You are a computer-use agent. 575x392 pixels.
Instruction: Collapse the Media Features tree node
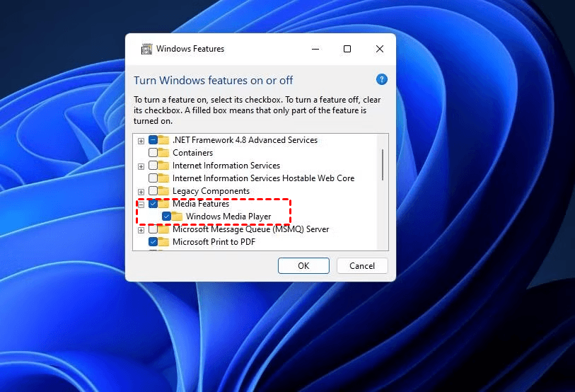(141, 204)
